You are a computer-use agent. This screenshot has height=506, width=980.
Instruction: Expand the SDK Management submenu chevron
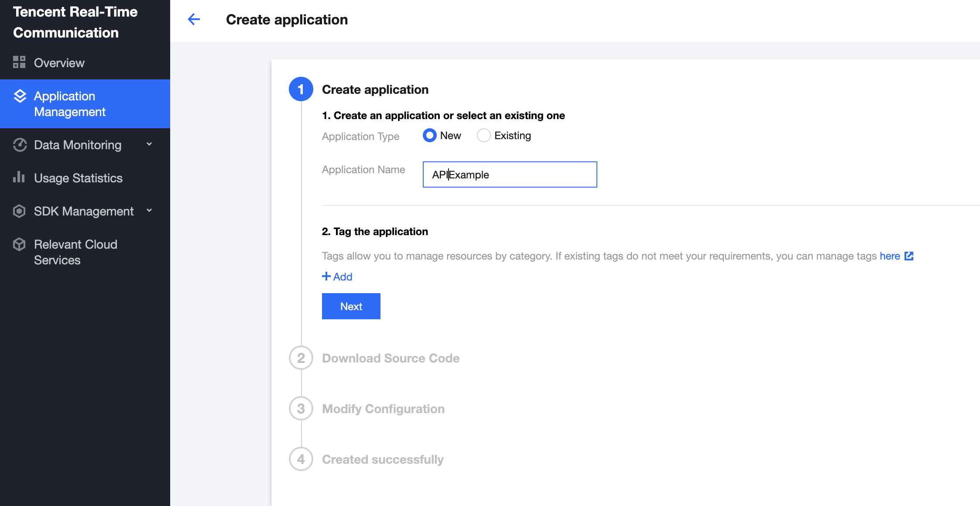pyautogui.click(x=149, y=210)
